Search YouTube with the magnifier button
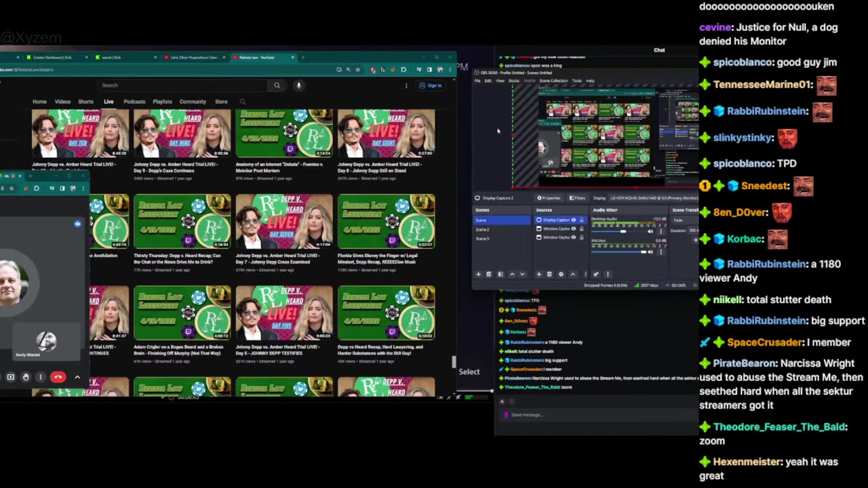 [x=277, y=85]
